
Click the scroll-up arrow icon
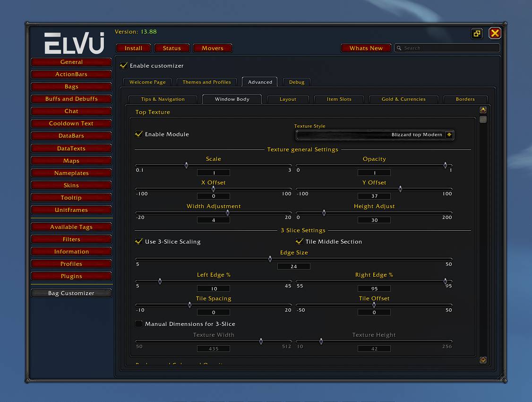tap(483, 110)
